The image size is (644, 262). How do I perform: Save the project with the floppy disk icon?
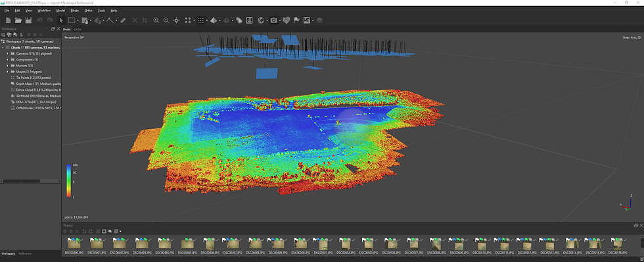pos(28,20)
